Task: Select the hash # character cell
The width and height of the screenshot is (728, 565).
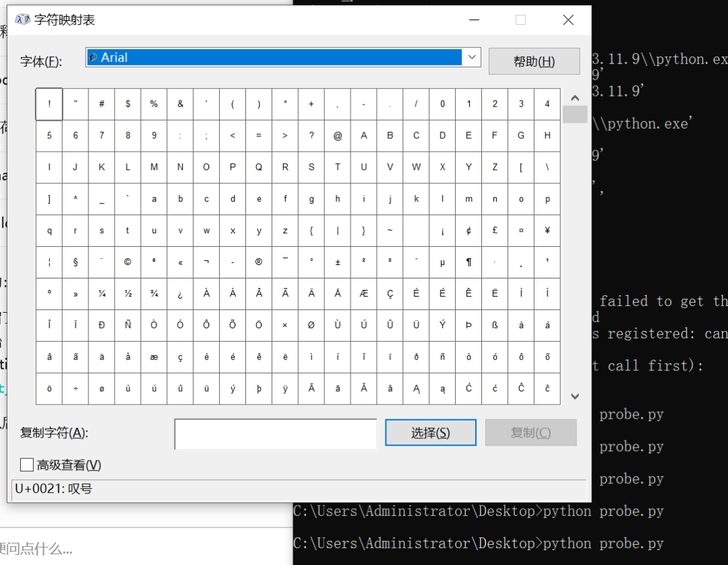Action: [102, 104]
